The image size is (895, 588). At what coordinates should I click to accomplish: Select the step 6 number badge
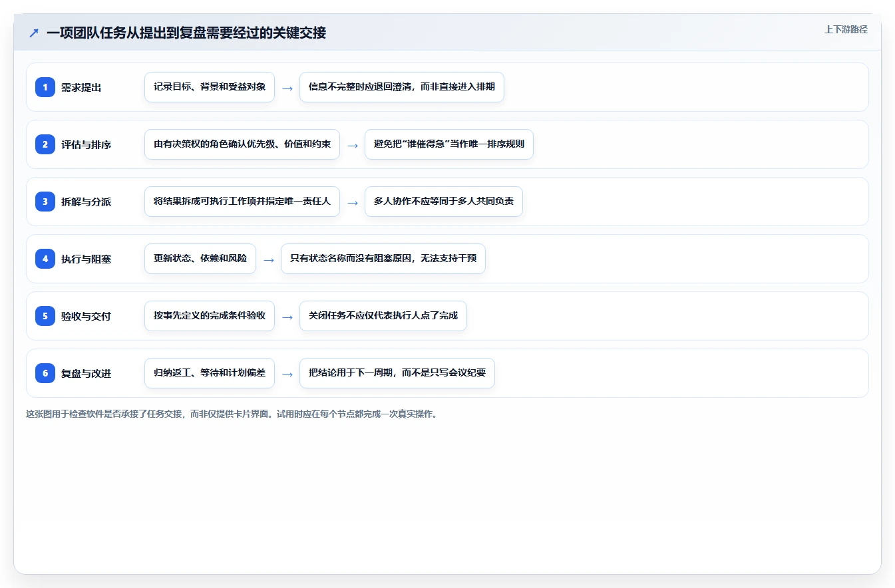tap(45, 373)
